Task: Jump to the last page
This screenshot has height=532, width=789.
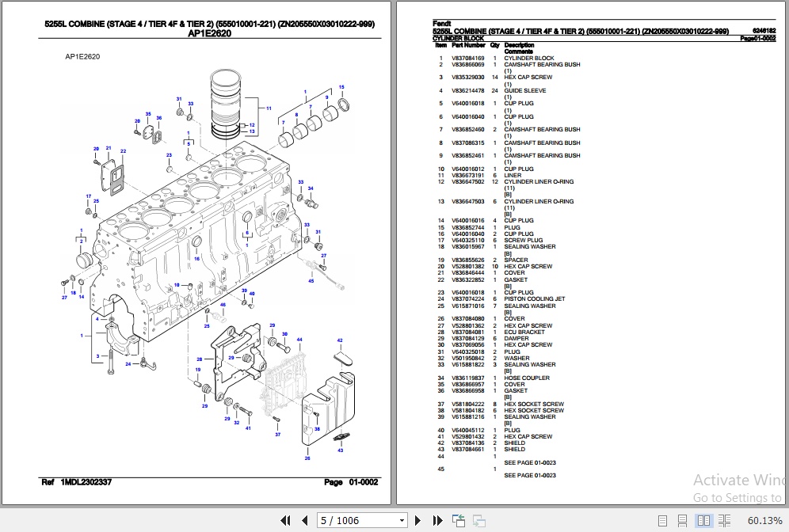Action: [x=437, y=520]
